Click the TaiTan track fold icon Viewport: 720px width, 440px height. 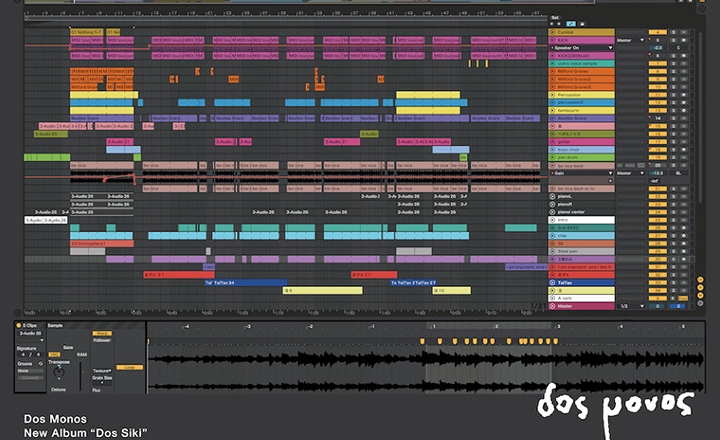(x=554, y=282)
